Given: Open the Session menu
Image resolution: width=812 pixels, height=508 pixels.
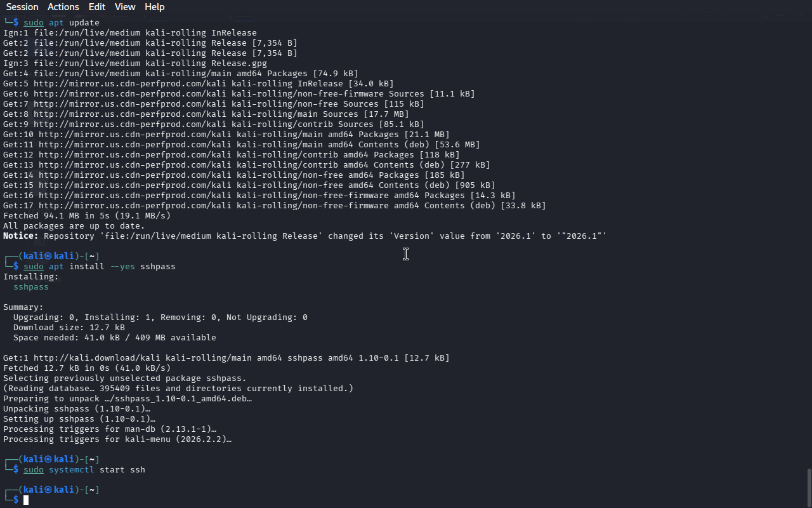Looking at the screenshot, I should [22, 7].
